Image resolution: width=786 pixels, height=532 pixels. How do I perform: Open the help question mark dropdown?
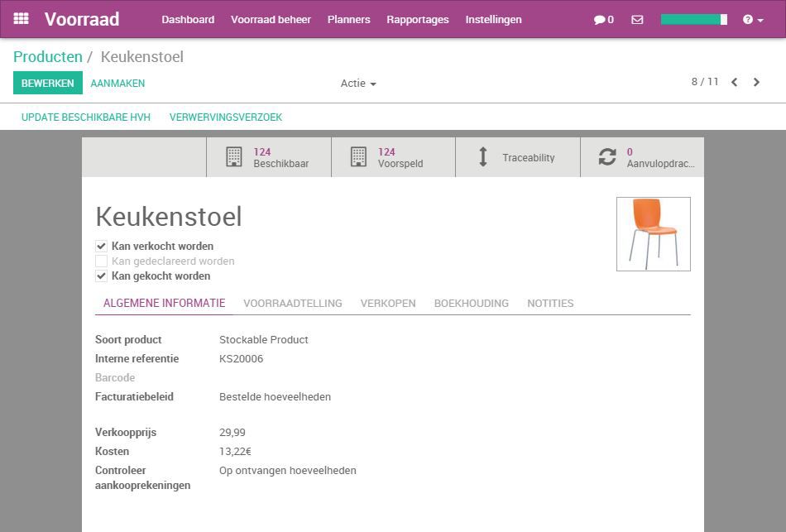[749, 18]
